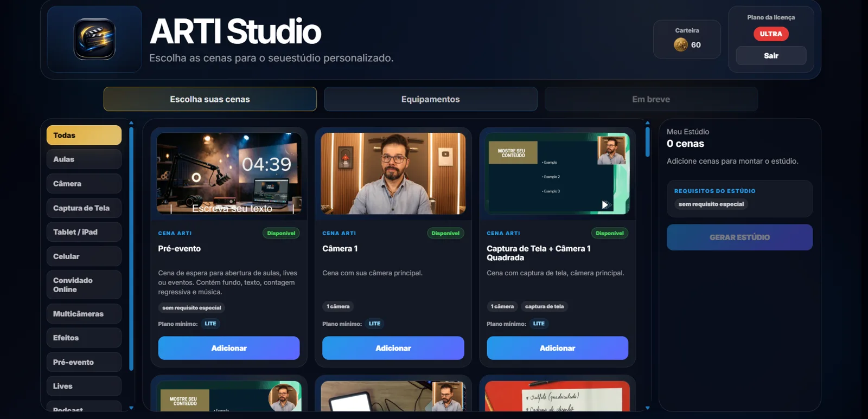Select the Convidado Online category

[84, 285]
